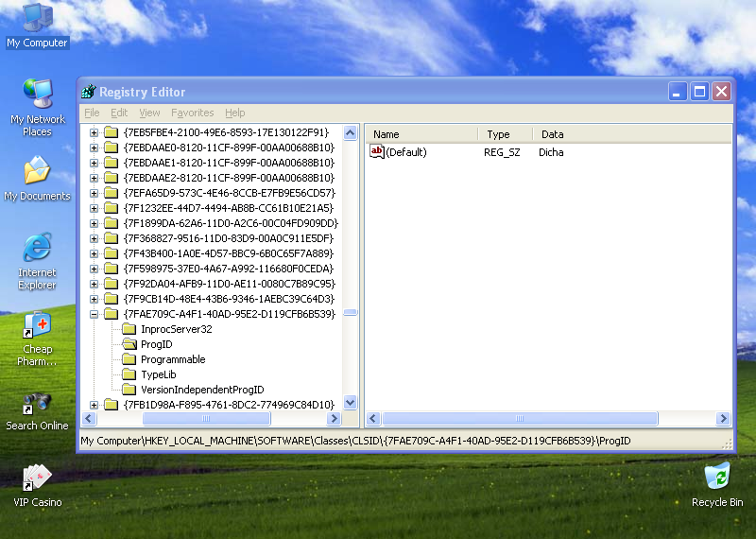Screen dimensions: 756x539
Task: Open the Edit menu
Action: pos(119,113)
